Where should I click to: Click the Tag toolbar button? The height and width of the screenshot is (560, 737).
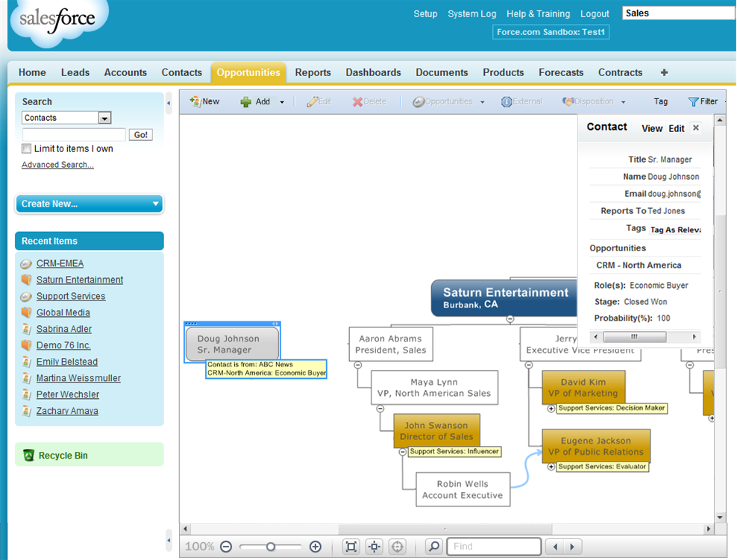click(660, 101)
